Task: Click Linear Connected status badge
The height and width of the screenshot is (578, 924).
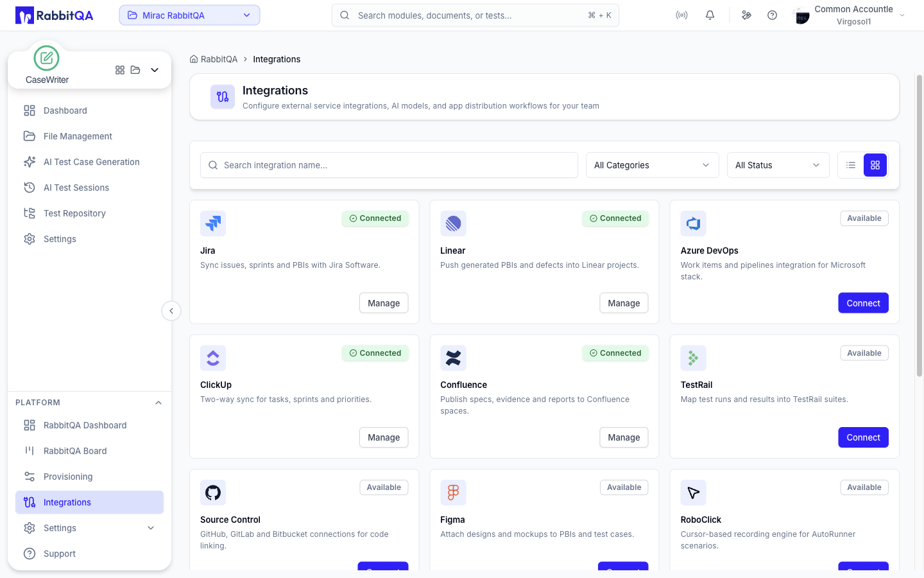Action: click(x=615, y=218)
